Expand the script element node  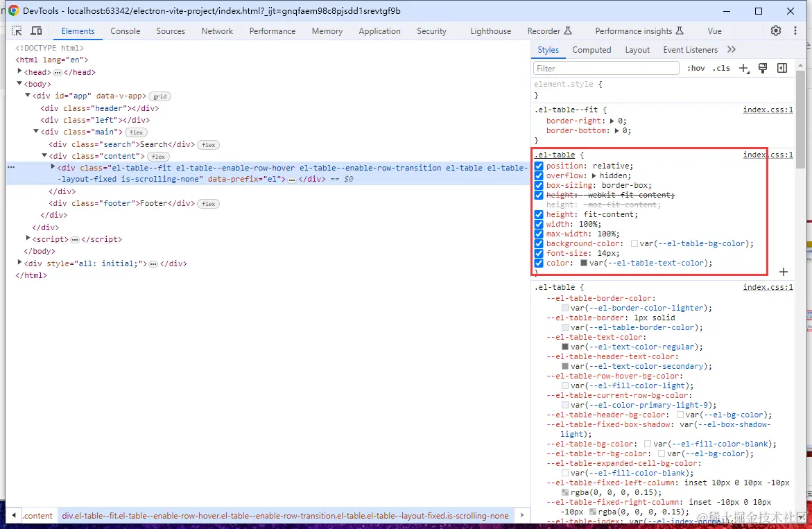coord(28,239)
